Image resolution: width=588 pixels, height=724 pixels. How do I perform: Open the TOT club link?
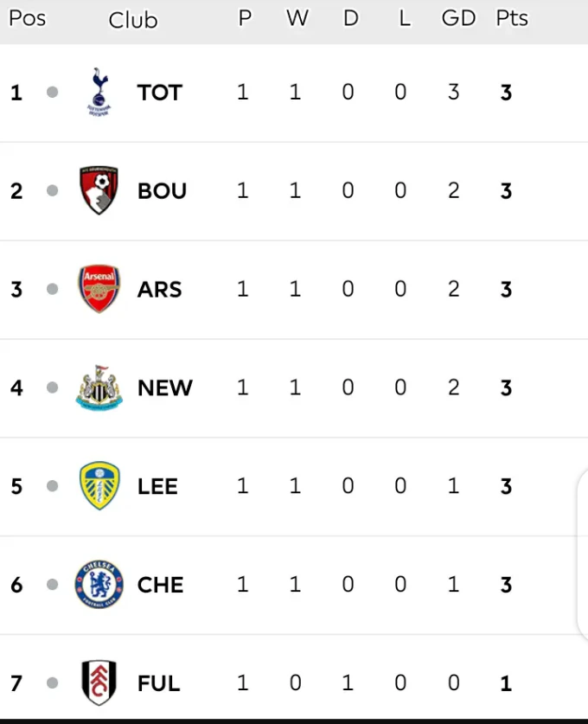tap(160, 93)
